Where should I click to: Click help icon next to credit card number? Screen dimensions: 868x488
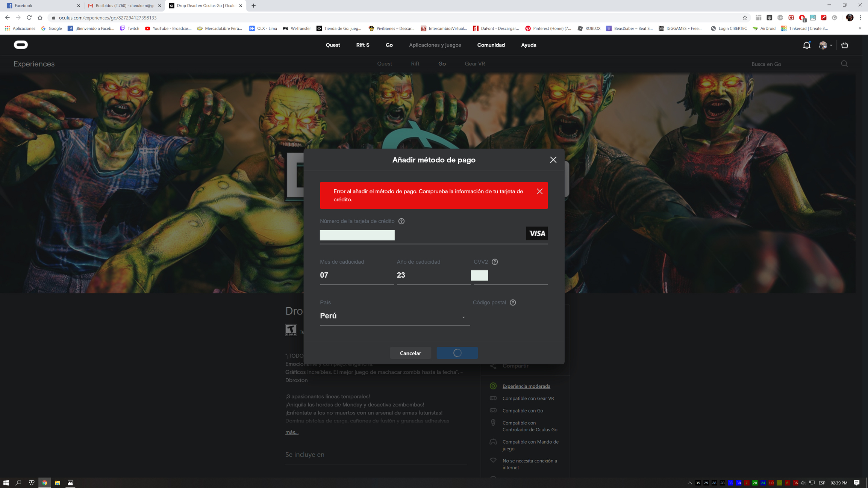tap(401, 221)
